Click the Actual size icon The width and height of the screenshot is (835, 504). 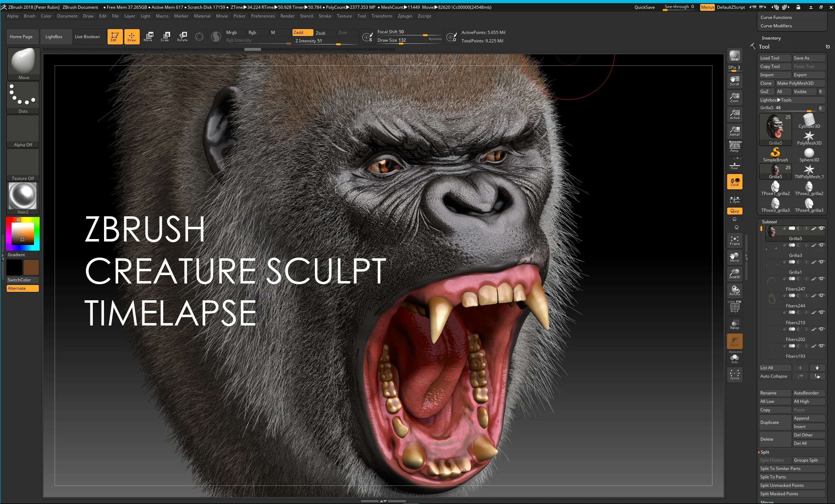(734, 114)
